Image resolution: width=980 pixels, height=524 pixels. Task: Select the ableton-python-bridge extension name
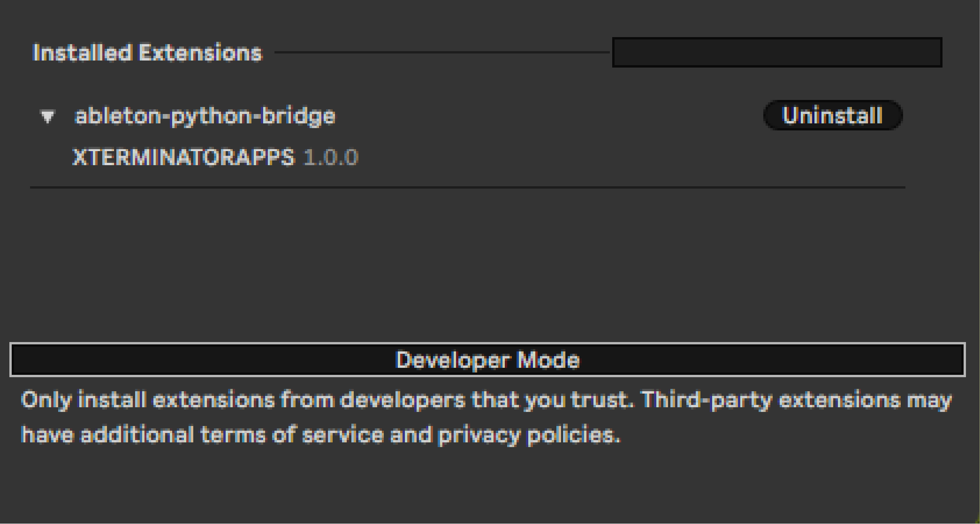coord(205,116)
